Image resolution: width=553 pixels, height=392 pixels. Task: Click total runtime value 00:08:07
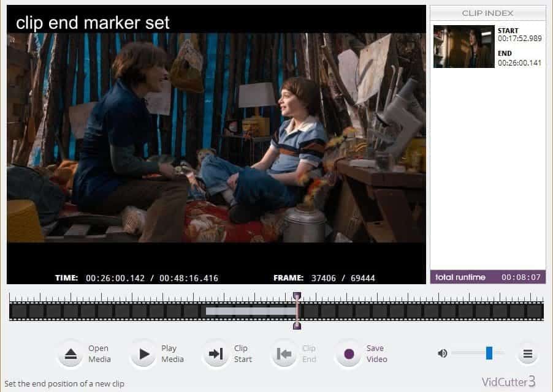click(521, 277)
